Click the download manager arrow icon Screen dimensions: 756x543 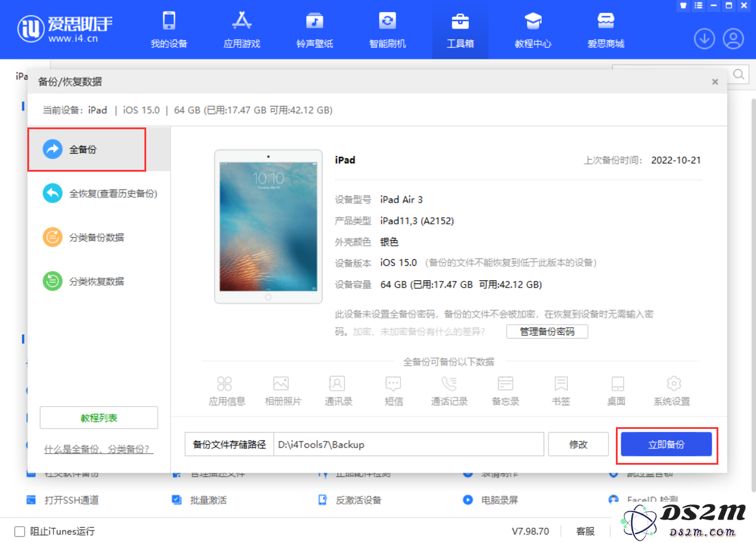(704, 39)
